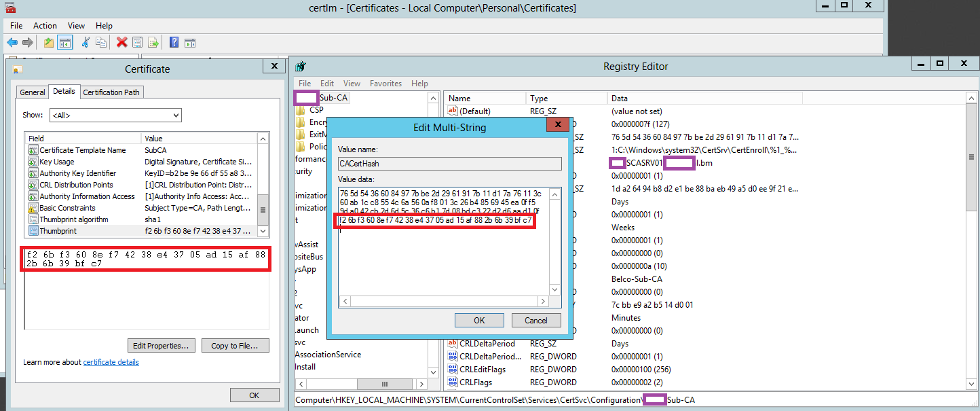Select the CSP folder in registry tree
Viewport: 980px width, 411px height.
coord(316,109)
